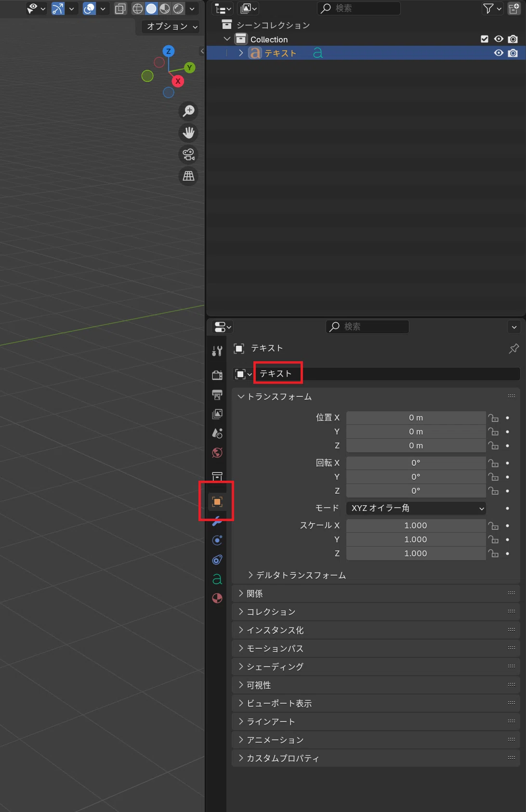
Task: Expand the 可視性 panel
Action: (376, 685)
